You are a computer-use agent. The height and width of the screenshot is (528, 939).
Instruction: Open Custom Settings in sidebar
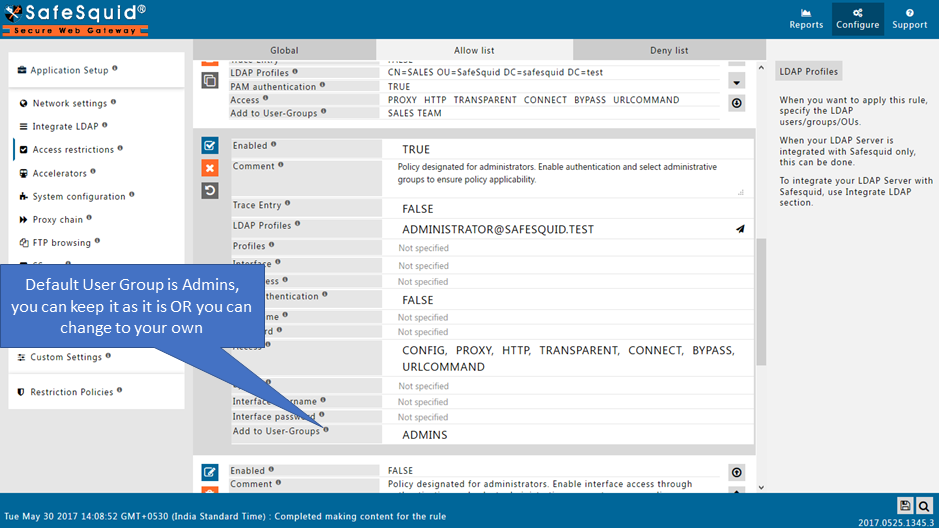pyautogui.click(x=66, y=357)
